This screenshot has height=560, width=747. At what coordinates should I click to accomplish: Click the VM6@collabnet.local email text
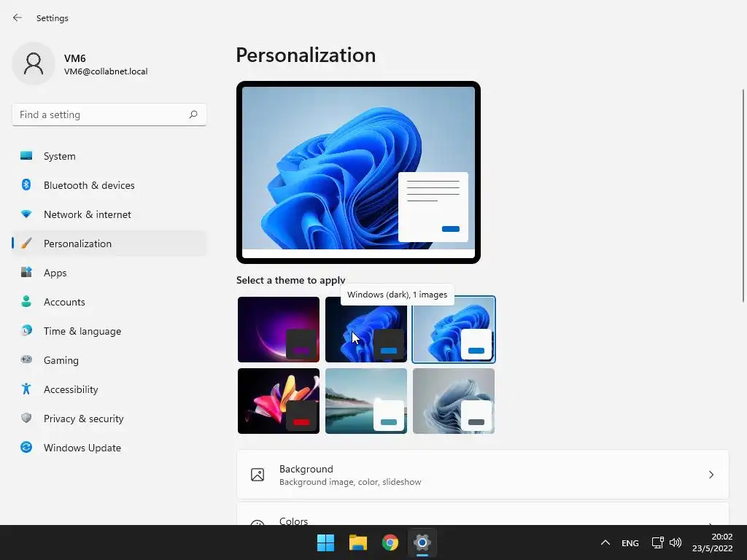106,71
